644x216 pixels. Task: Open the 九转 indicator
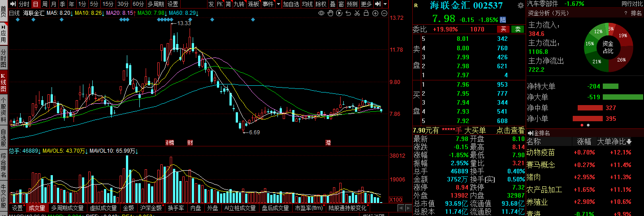pyautogui.click(x=239, y=4)
